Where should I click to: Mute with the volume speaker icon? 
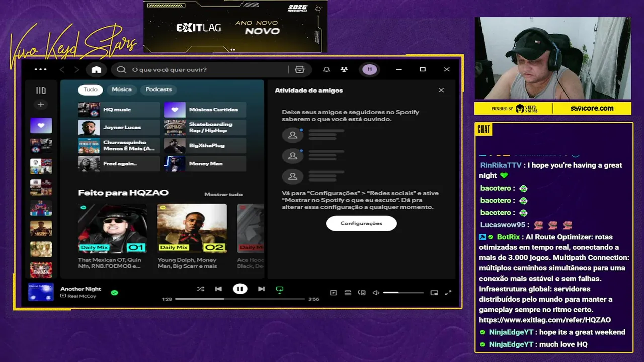(x=376, y=293)
